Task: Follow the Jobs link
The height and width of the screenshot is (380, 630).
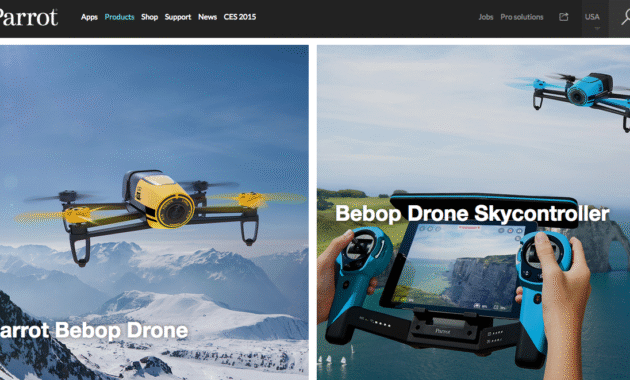Action: click(486, 17)
